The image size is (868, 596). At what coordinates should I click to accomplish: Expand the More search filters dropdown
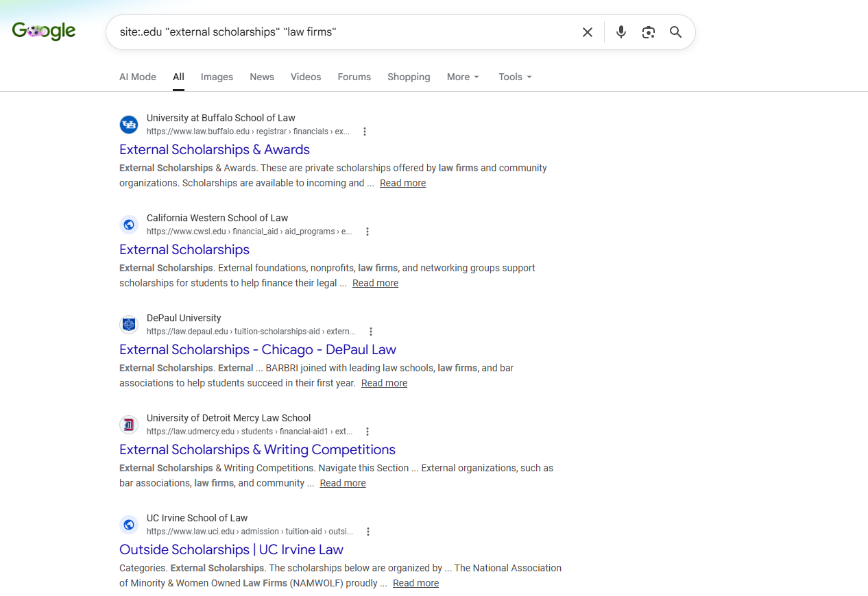tap(463, 77)
